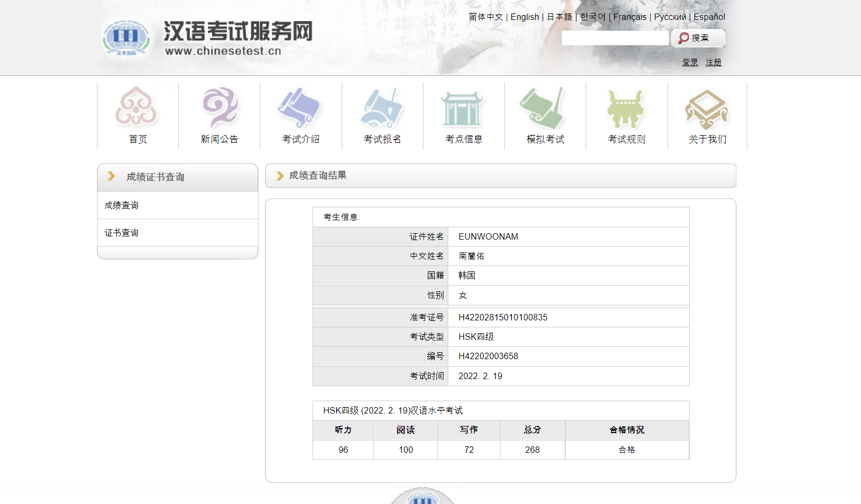Switch language to 简体中文
The image size is (861, 504).
[485, 17]
